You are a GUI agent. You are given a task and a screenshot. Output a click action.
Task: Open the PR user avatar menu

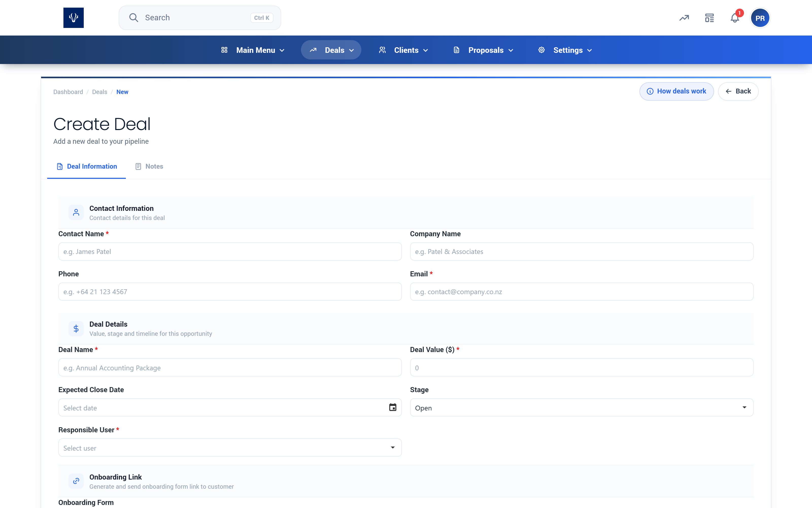coord(760,18)
